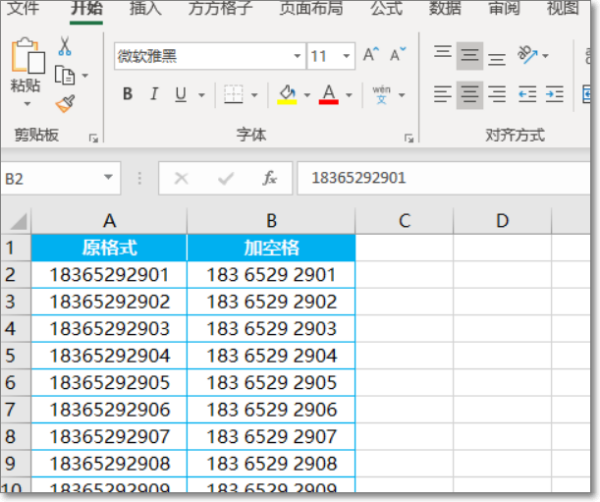
Task: Toggle bold formatting
Action: point(128,94)
